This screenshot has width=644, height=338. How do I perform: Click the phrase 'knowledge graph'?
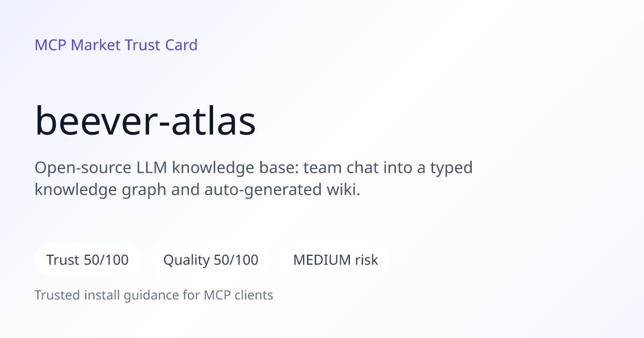click(100, 190)
